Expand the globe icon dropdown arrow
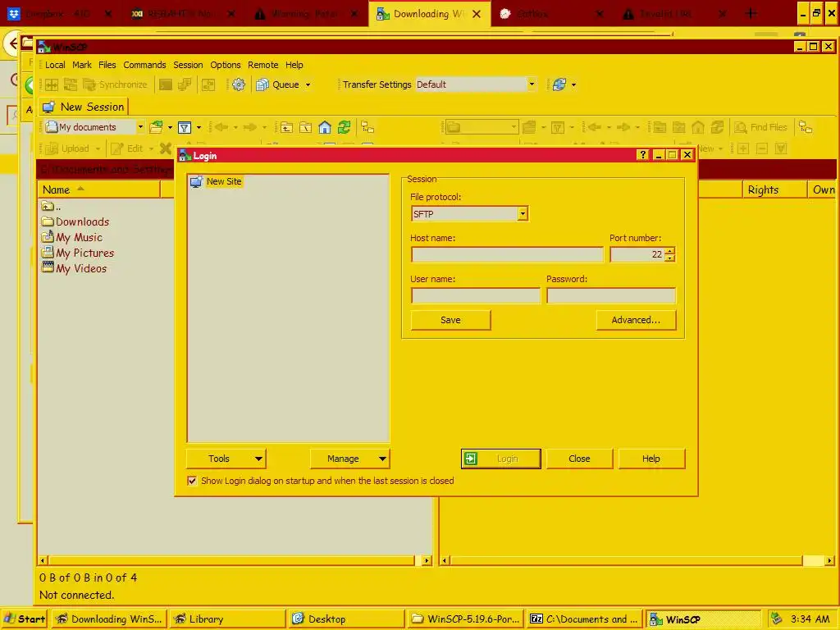840x630 pixels. pyautogui.click(x=573, y=84)
